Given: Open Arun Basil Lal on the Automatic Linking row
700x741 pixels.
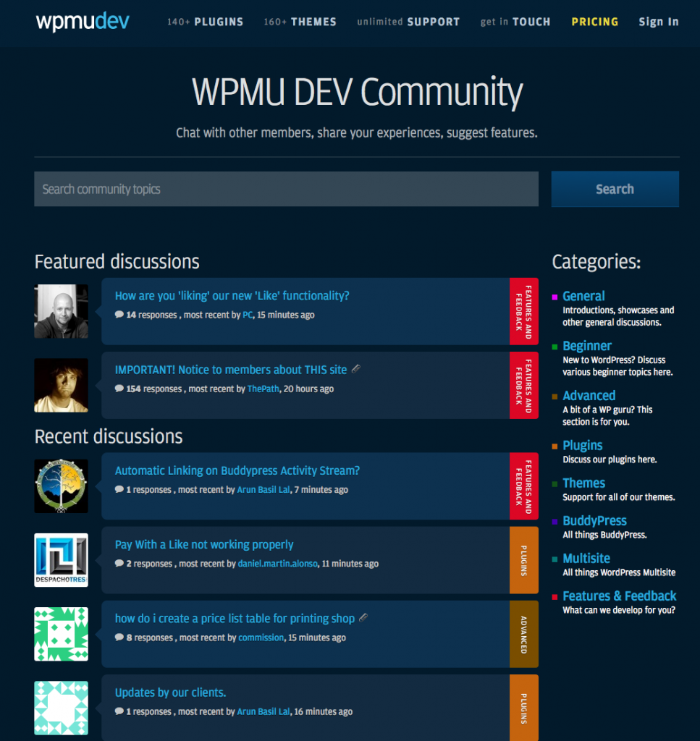Looking at the screenshot, I should [x=263, y=490].
